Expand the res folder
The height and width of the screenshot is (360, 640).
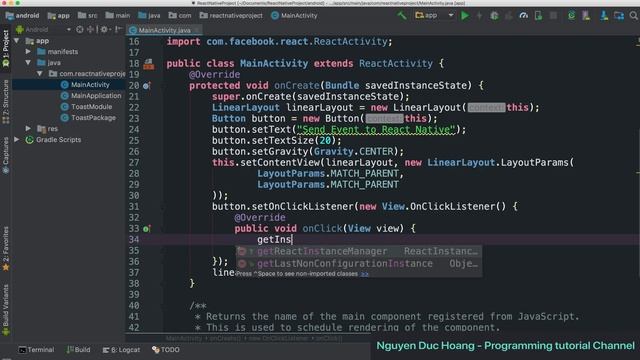pyautogui.click(x=28, y=129)
